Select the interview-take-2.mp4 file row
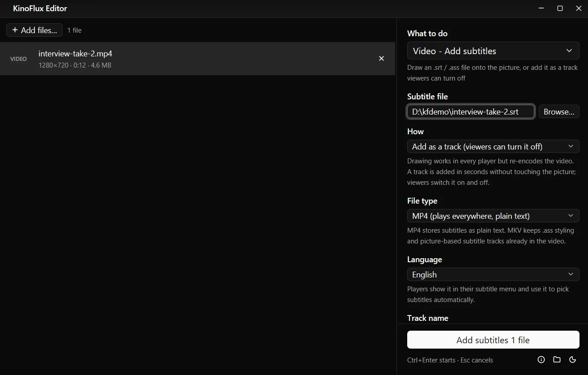 tap(197, 59)
